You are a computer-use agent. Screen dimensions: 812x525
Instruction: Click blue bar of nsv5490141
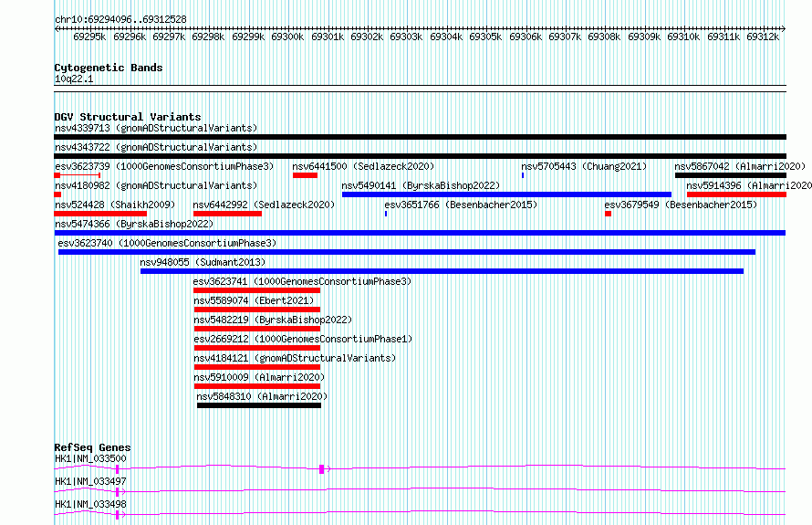(506, 194)
